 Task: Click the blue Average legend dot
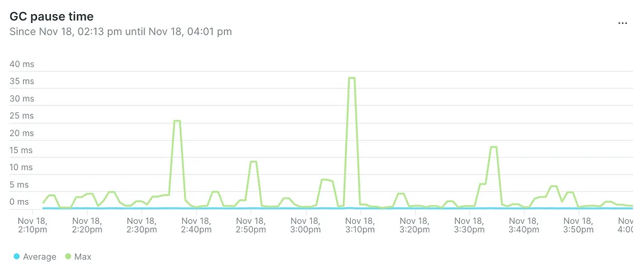[16, 257]
